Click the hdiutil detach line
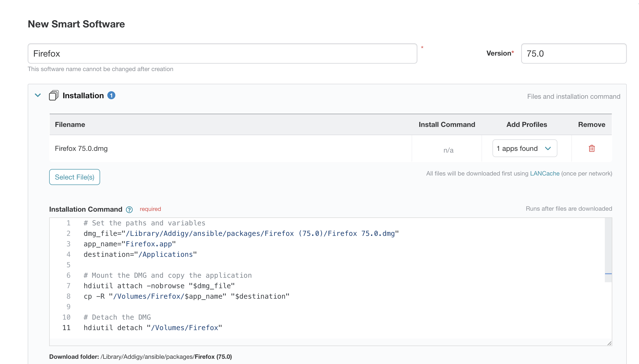Viewport: 639px width, 364px height. (x=153, y=328)
